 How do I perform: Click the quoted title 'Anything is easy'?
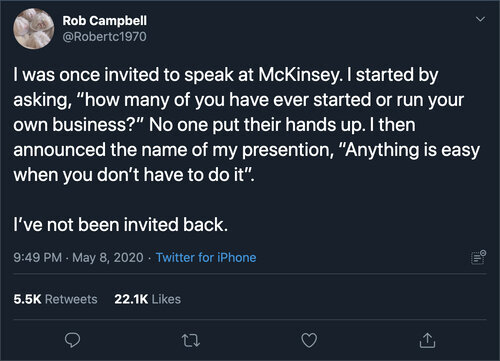click(x=409, y=150)
